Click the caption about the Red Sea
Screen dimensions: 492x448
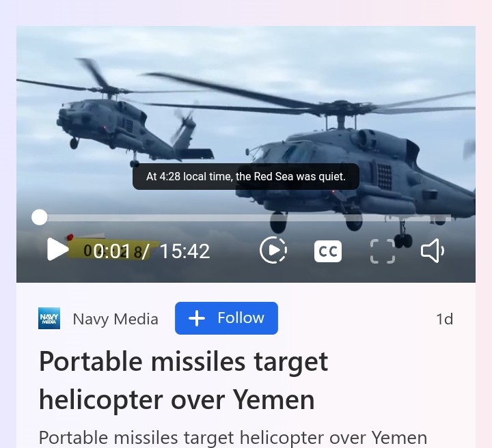tap(246, 176)
